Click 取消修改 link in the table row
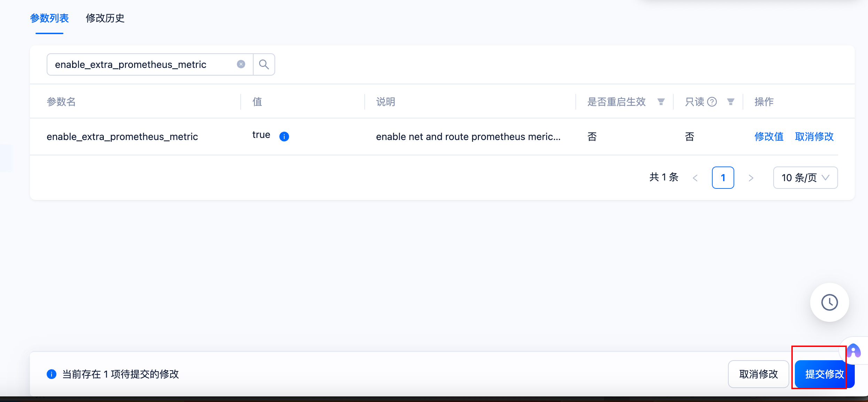 (814, 137)
